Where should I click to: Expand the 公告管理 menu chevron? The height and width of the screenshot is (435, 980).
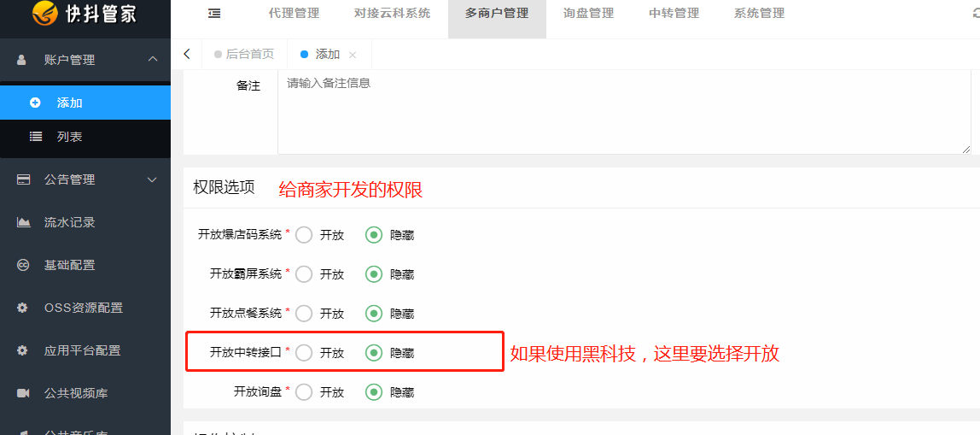153,179
